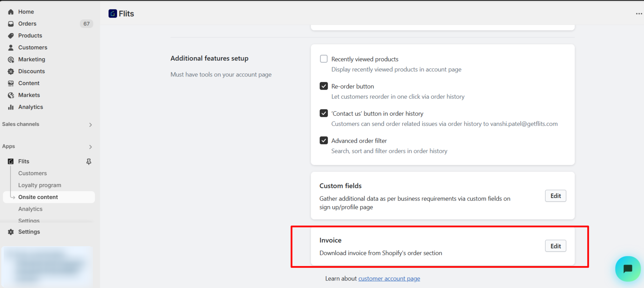Image resolution: width=644 pixels, height=288 pixels.
Task: Click the Customers person icon
Action: click(x=11, y=48)
